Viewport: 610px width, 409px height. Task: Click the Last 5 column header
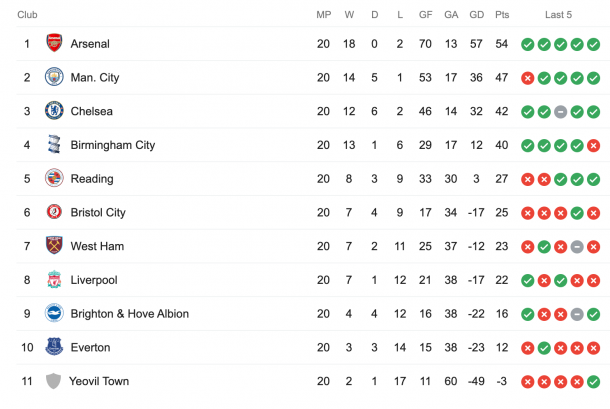pyautogui.click(x=558, y=15)
